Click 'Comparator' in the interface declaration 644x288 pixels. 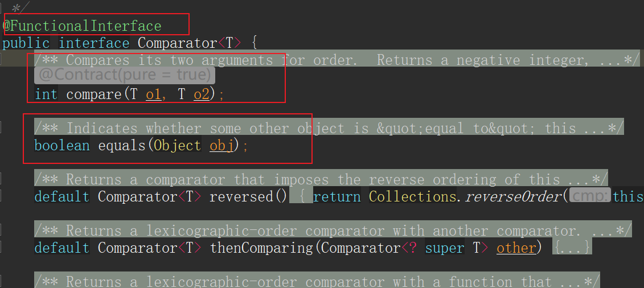click(178, 43)
